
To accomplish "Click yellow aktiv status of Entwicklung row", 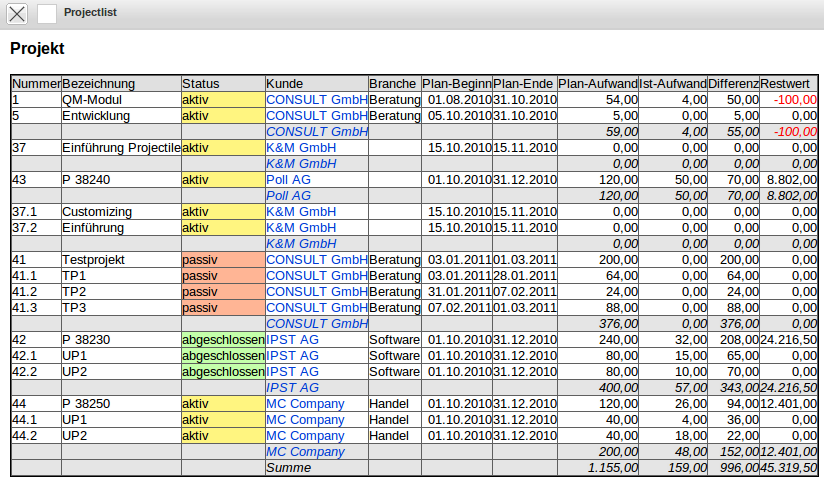I will (x=196, y=116).
